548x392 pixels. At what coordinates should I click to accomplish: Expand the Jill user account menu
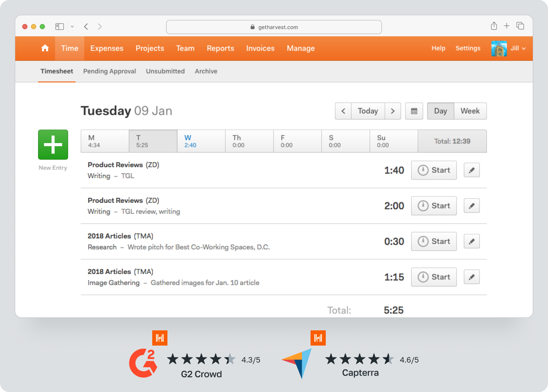click(x=518, y=48)
